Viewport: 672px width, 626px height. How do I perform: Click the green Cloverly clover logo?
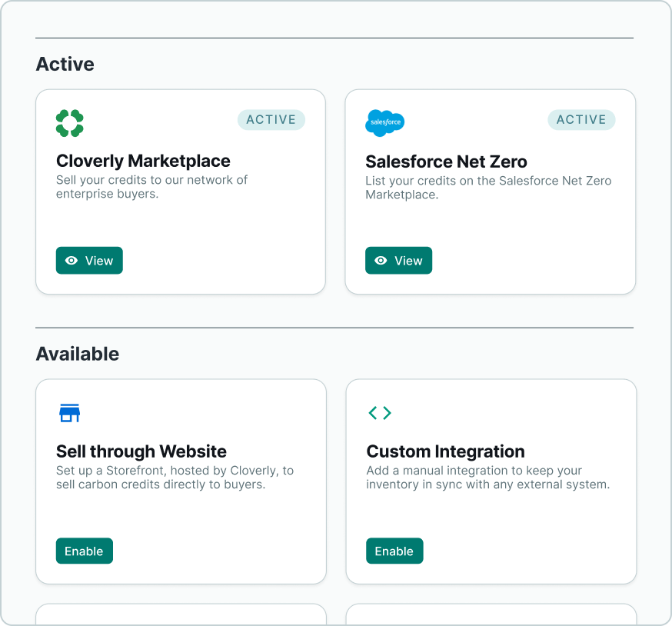coord(69,123)
